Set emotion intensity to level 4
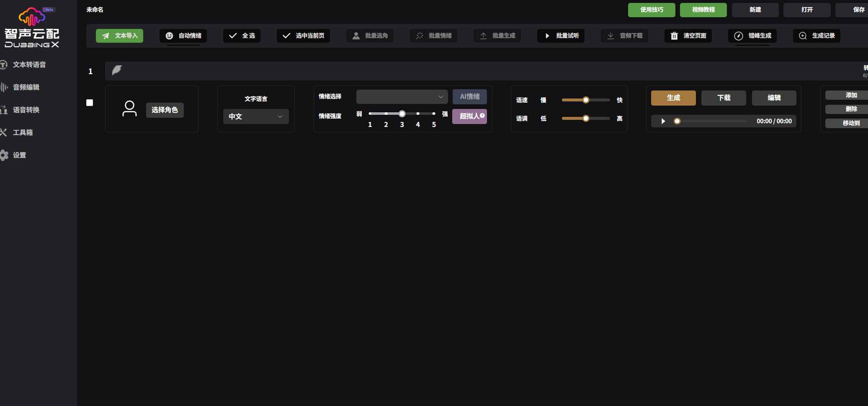868x406 pixels. [x=418, y=114]
